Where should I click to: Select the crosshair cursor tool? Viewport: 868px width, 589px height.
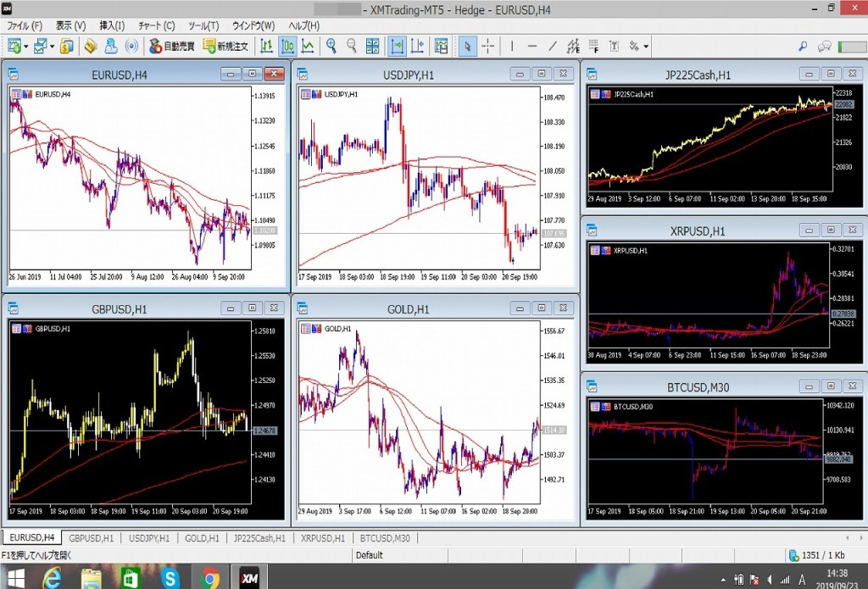488,46
